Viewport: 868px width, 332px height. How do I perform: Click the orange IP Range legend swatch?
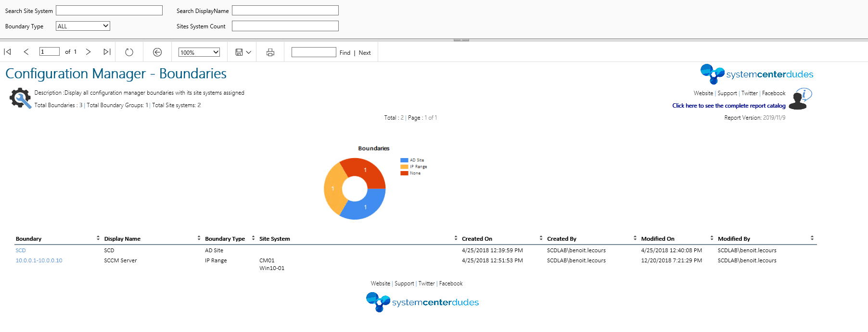tap(404, 167)
